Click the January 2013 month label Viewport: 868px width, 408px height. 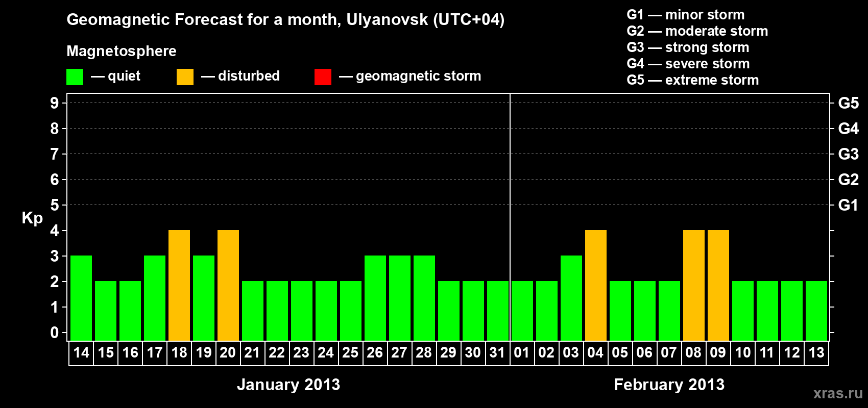click(x=288, y=385)
